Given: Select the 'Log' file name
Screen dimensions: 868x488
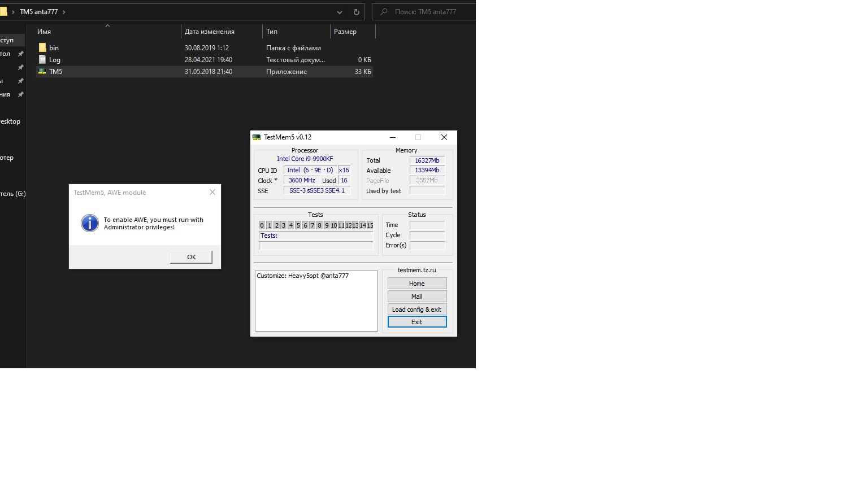Looking at the screenshot, I should [55, 60].
